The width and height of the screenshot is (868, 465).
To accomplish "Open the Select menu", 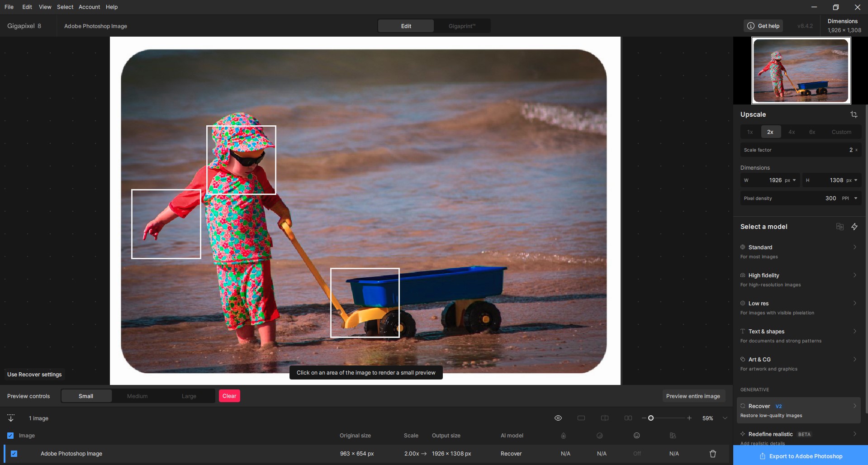I will (x=65, y=7).
